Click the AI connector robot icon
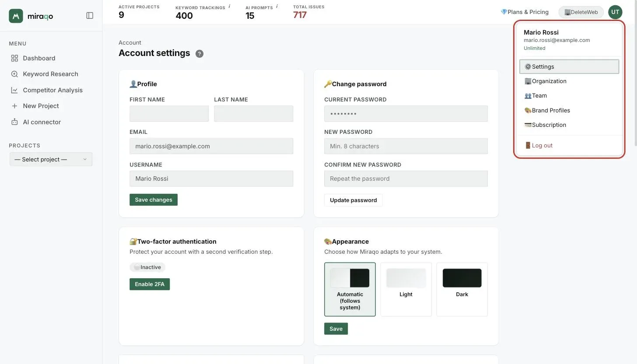The height and width of the screenshot is (364, 637). tap(14, 122)
